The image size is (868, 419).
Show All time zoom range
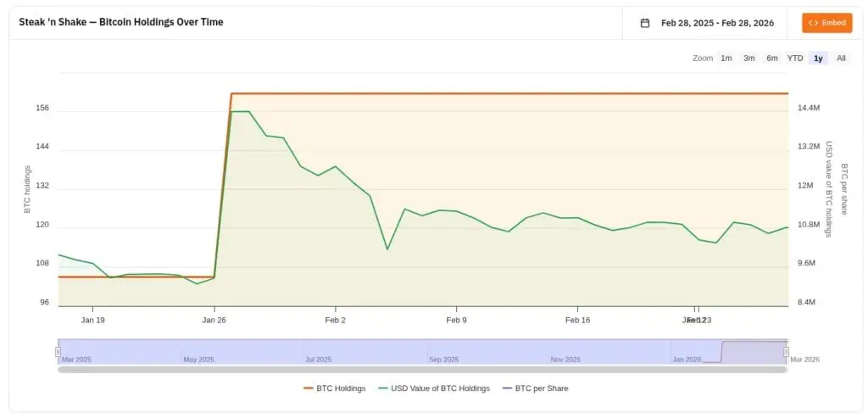tap(841, 59)
